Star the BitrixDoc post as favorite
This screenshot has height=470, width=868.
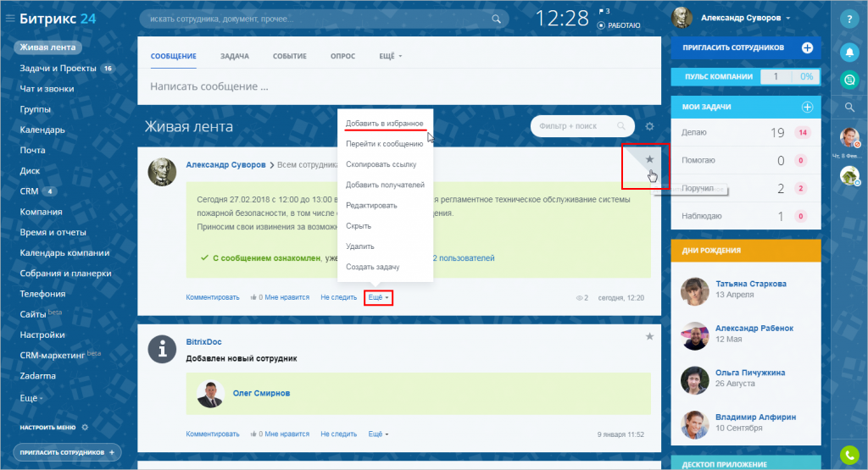click(649, 336)
